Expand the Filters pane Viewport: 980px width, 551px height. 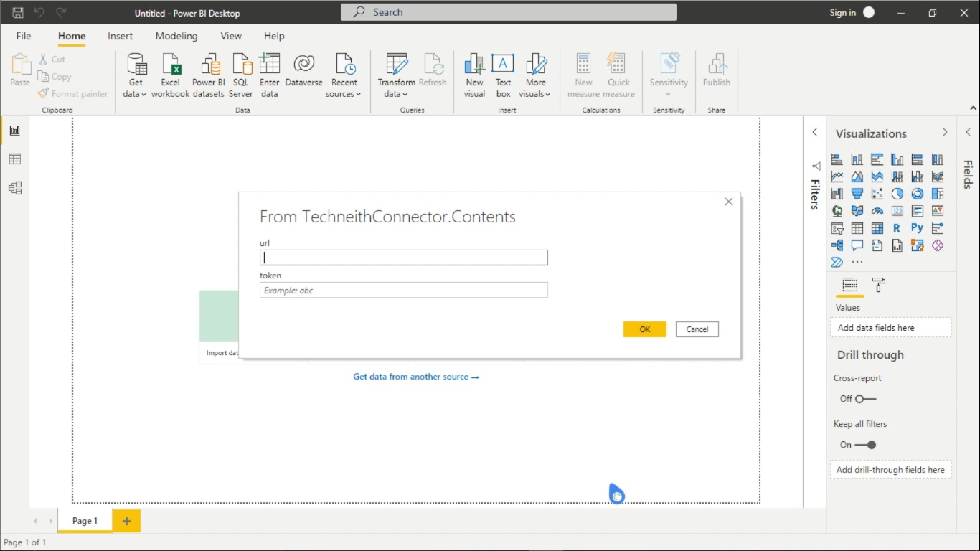coord(815,133)
